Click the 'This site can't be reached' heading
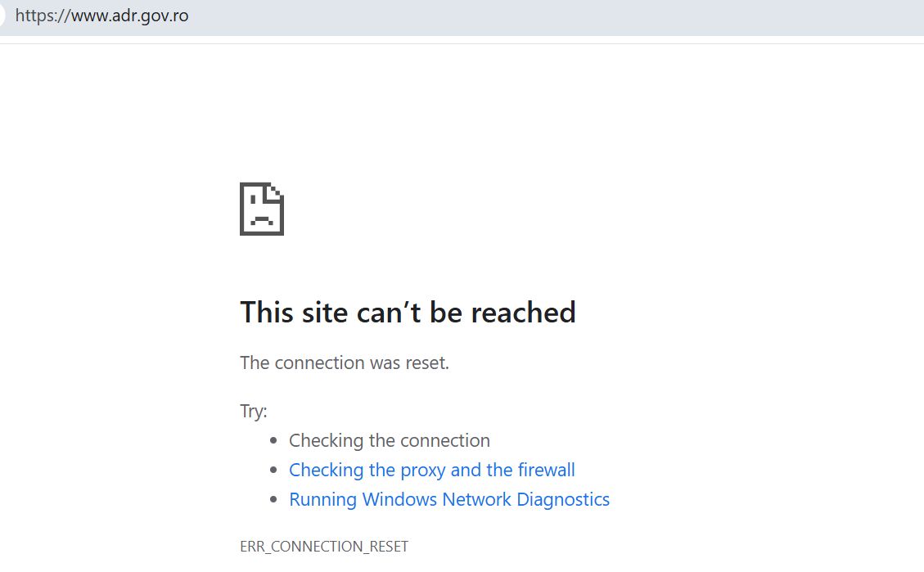924x572 pixels. tap(408, 313)
